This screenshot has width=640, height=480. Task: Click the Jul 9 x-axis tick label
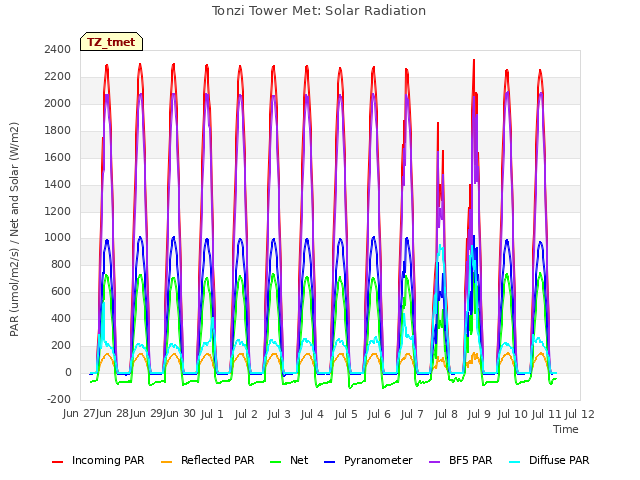(479, 414)
